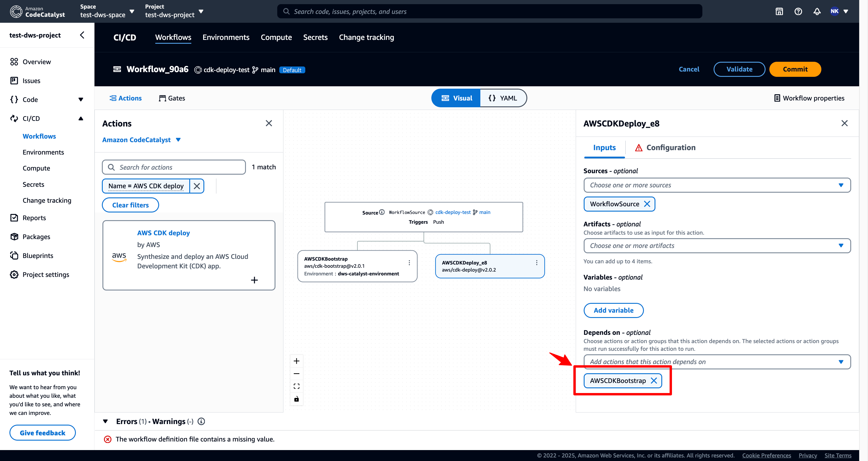The width and height of the screenshot is (868, 461).
Task: Remove the Name = AWS CDK deploy filter
Action: tap(197, 186)
